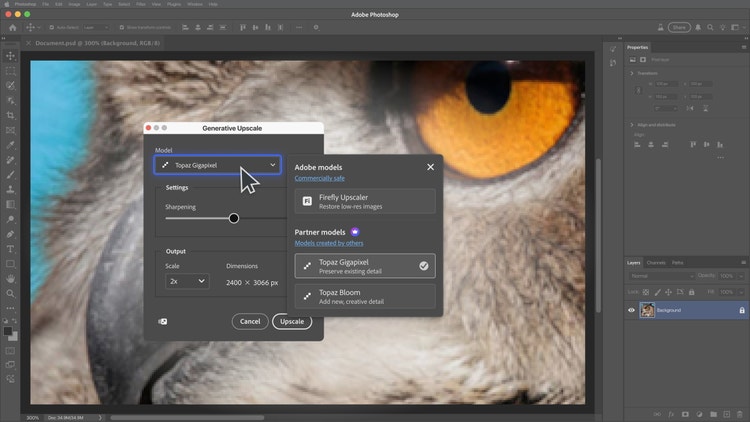Open the Discover lightbulb icon

723,28
